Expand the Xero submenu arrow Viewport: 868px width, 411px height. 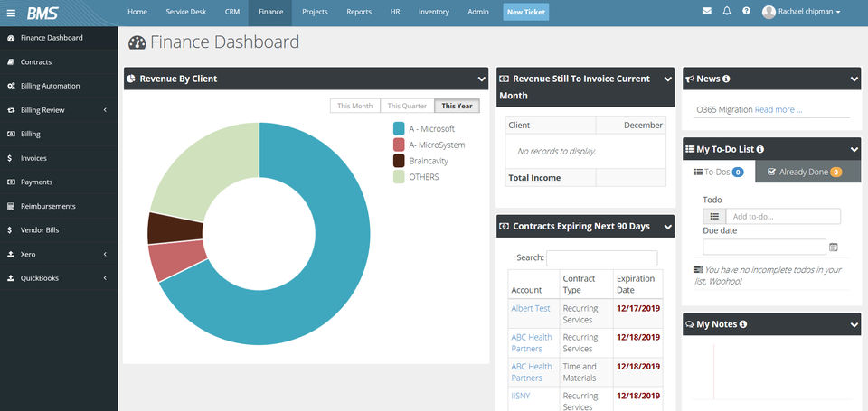105,255
